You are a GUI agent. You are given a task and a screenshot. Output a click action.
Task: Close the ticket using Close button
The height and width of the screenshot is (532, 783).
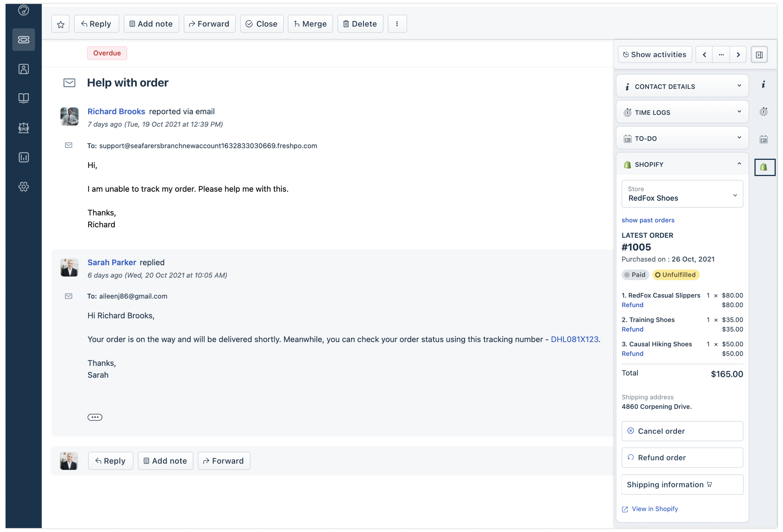(x=262, y=24)
